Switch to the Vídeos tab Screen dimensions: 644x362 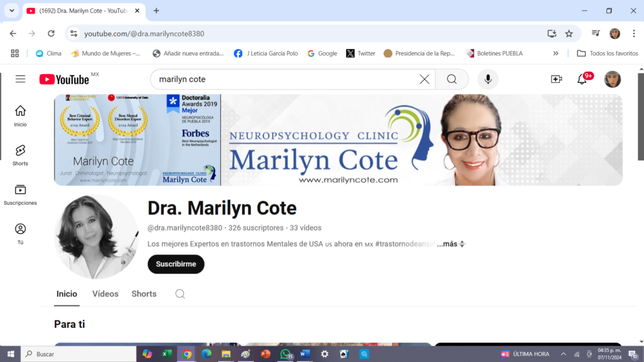pyautogui.click(x=105, y=294)
